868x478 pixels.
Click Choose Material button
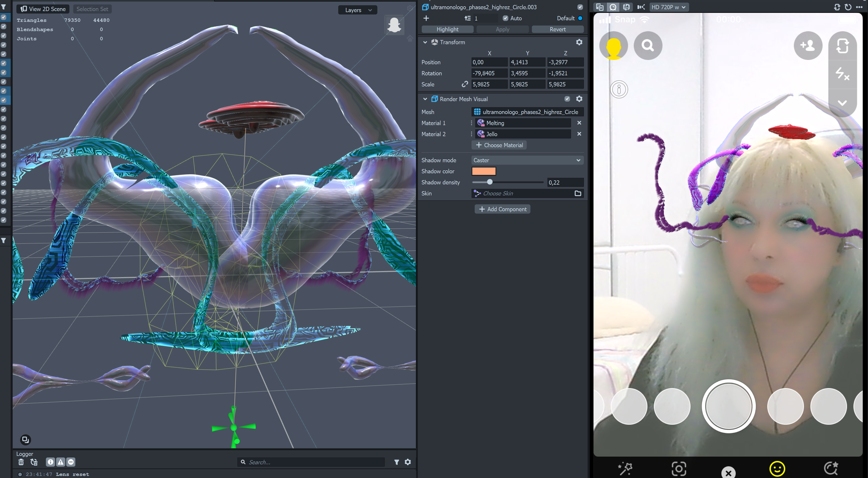(499, 145)
